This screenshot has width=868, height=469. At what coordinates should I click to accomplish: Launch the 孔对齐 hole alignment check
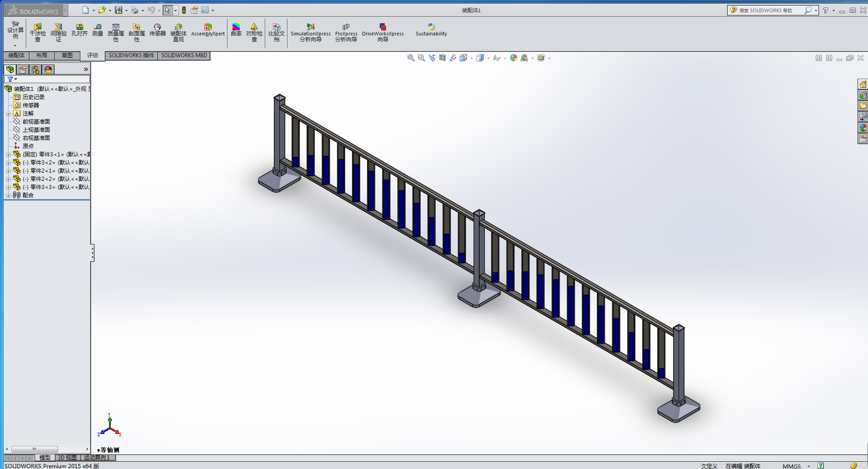pyautogui.click(x=79, y=30)
